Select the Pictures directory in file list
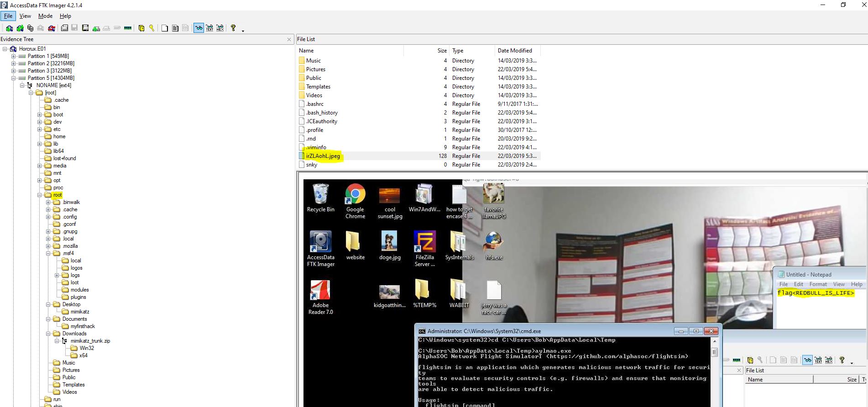 315,69
